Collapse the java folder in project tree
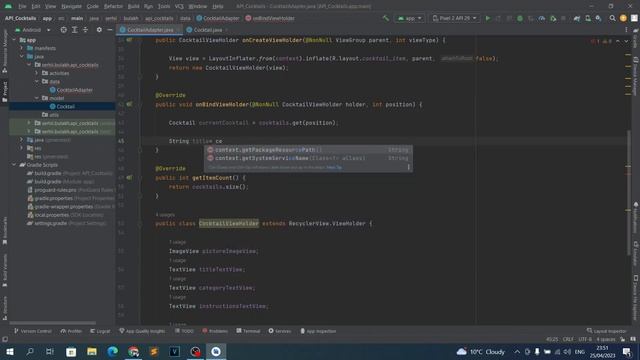The image size is (640, 360). (x=22, y=56)
